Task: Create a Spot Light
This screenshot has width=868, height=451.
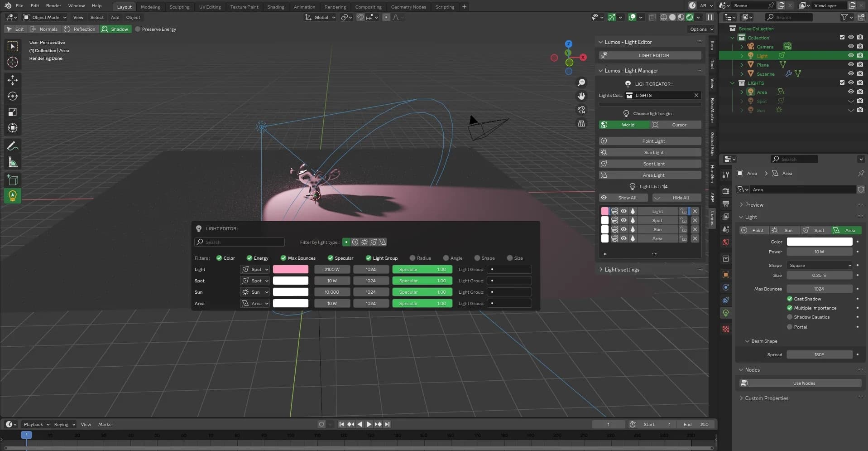Action: [x=650, y=164]
